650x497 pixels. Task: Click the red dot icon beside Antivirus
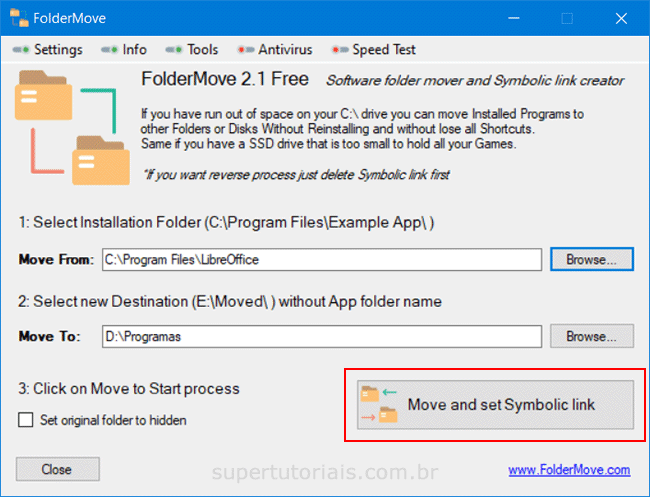tap(243, 50)
